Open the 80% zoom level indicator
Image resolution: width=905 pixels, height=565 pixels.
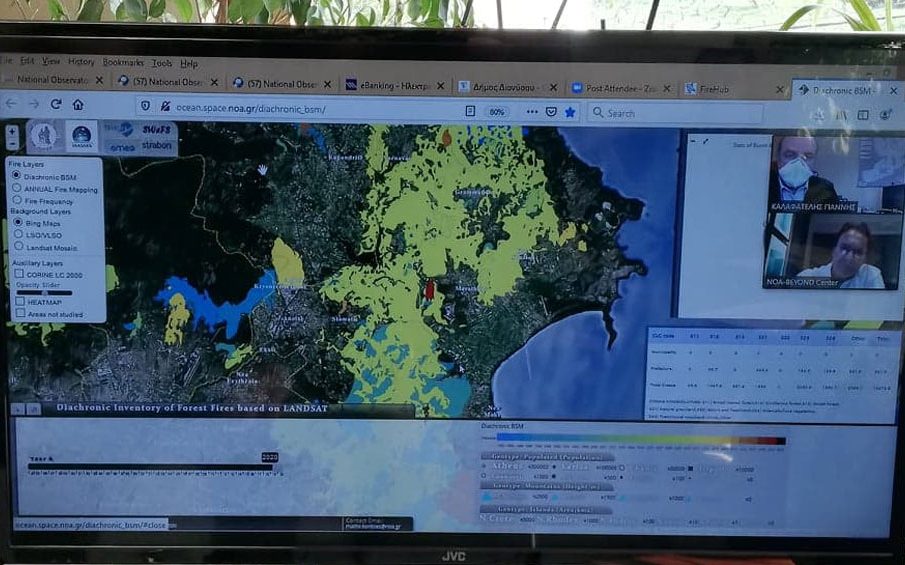click(496, 111)
